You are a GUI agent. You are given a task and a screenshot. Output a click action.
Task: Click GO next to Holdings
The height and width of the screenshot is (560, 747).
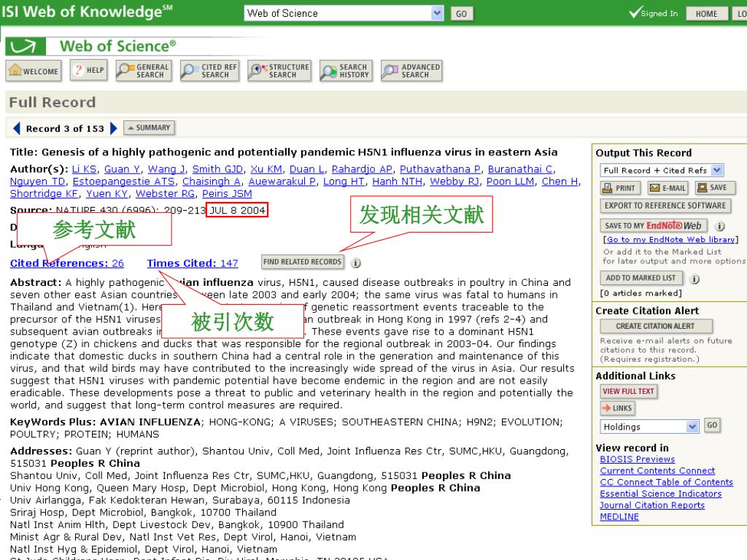pos(712,425)
